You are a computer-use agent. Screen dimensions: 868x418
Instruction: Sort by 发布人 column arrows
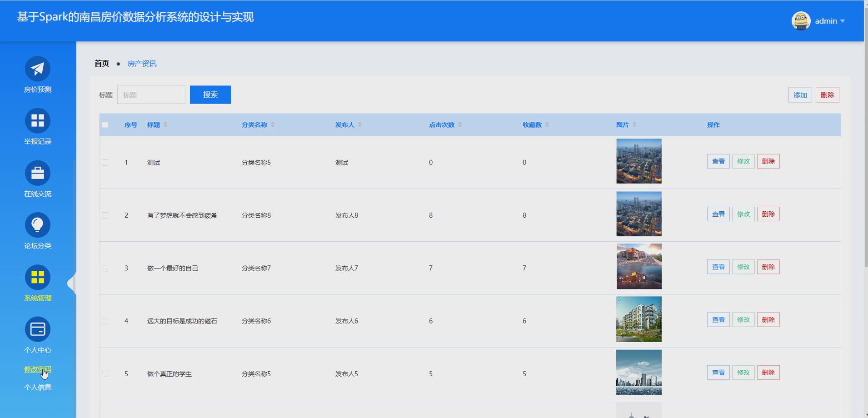coord(360,124)
